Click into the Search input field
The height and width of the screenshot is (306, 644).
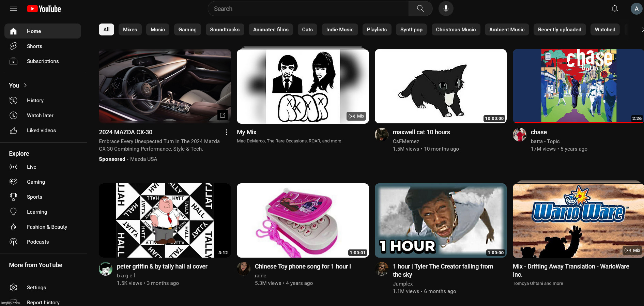pyautogui.click(x=308, y=9)
